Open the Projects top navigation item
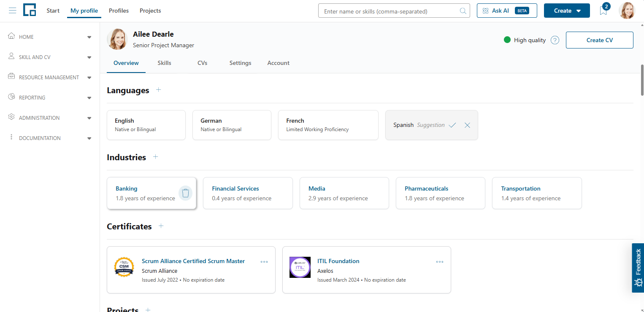Image resolution: width=644 pixels, height=312 pixels. 150,11
